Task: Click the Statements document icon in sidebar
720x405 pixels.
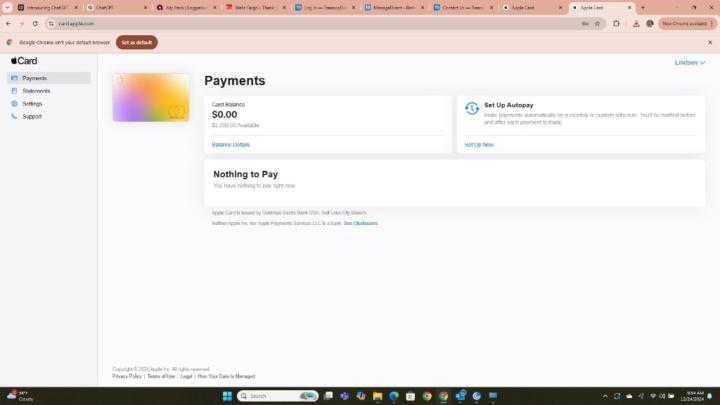Action: tap(14, 91)
